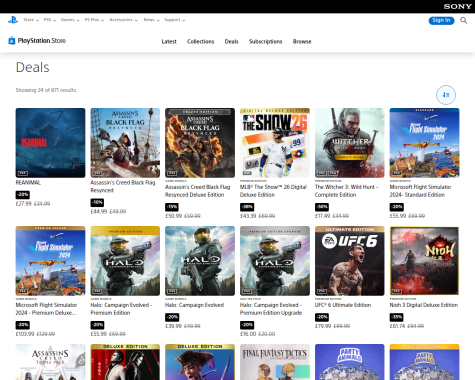Expand the News dropdown menu

[151, 20]
